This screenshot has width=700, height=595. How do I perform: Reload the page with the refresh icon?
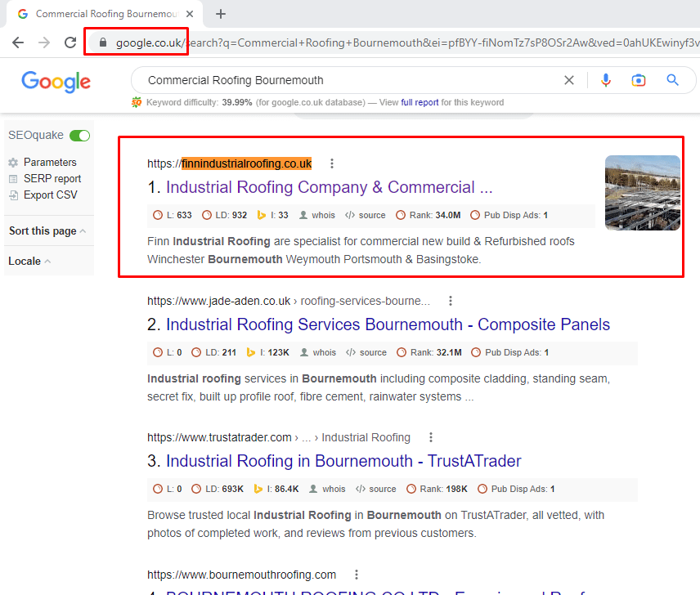tap(70, 42)
